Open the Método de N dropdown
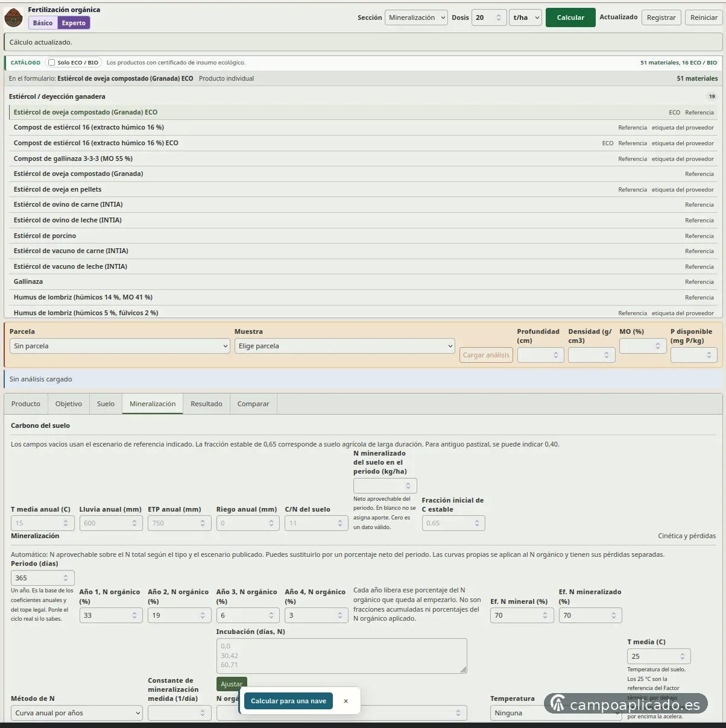Image resolution: width=726 pixels, height=728 pixels. (77, 713)
